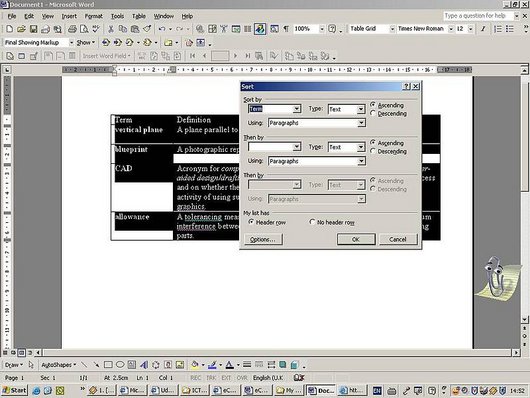Toggle Show/Hide paragraph marks icon

pos(286,29)
